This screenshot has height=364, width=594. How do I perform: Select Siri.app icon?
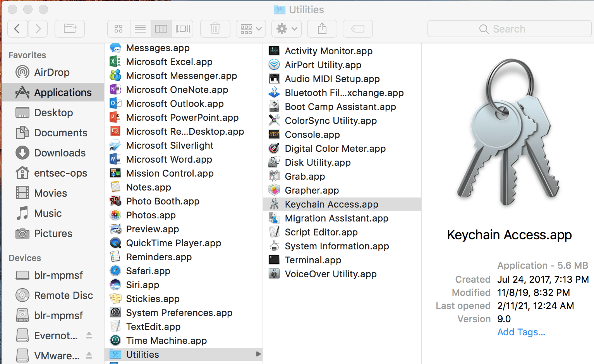point(115,285)
